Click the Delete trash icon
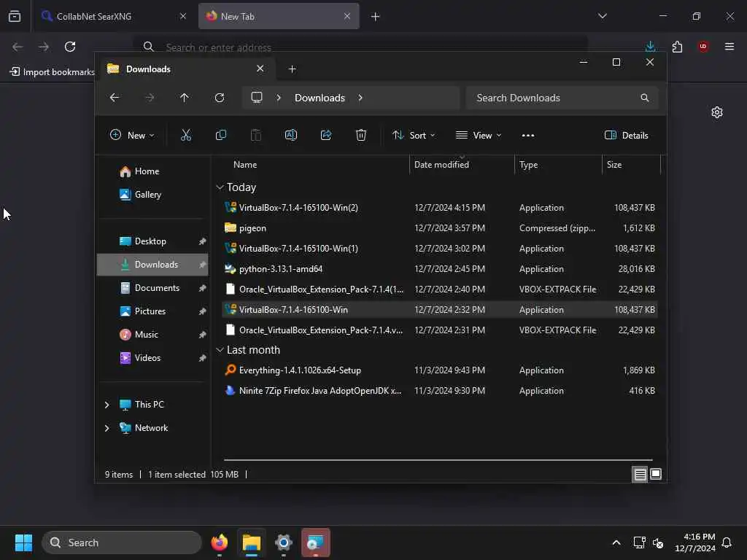Image resolution: width=747 pixels, height=560 pixels. [x=361, y=136]
